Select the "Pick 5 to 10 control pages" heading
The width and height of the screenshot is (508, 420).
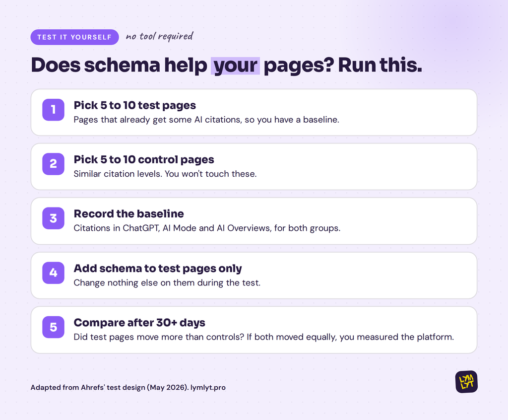[144, 159]
